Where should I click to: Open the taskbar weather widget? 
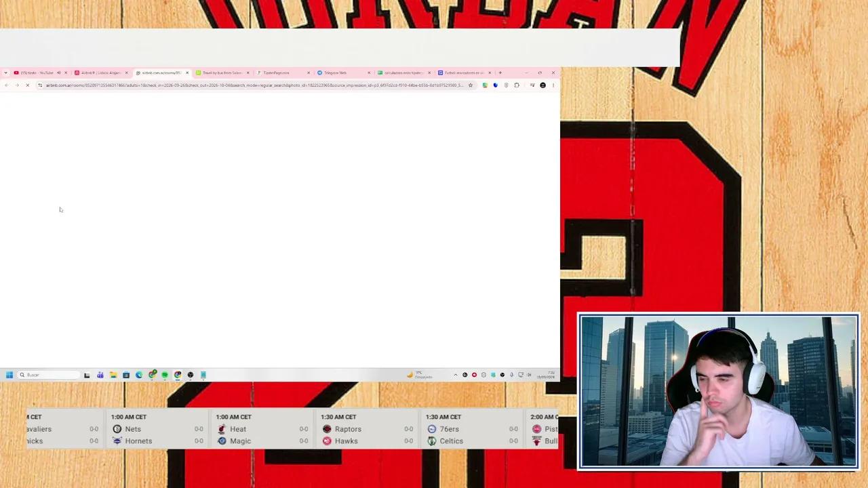(420, 375)
